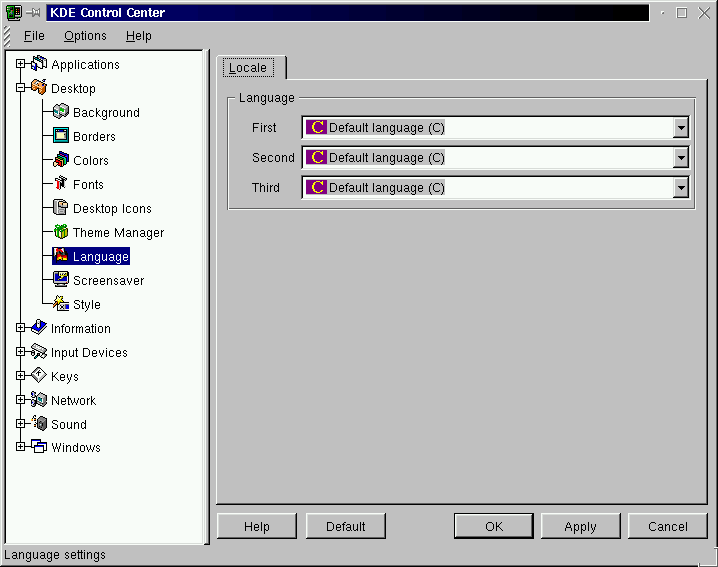Image resolution: width=718 pixels, height=567 pixels.
Task: Select the Borders icon in tree
Action: click(60, 136)
